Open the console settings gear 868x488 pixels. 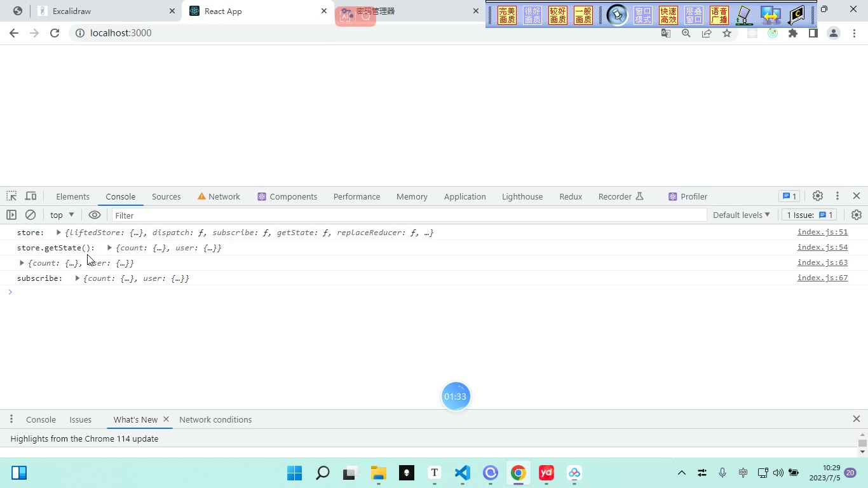(x=857, y=215)
